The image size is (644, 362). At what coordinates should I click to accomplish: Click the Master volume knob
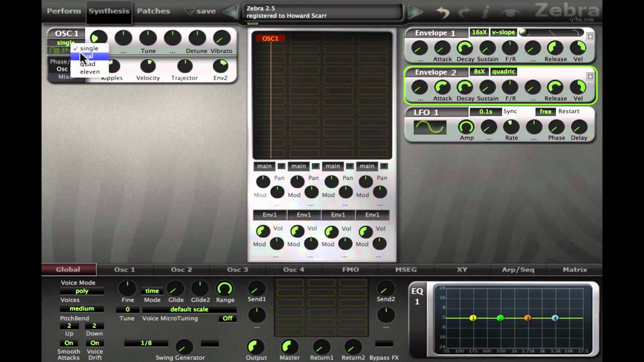[x=289, y=346]
